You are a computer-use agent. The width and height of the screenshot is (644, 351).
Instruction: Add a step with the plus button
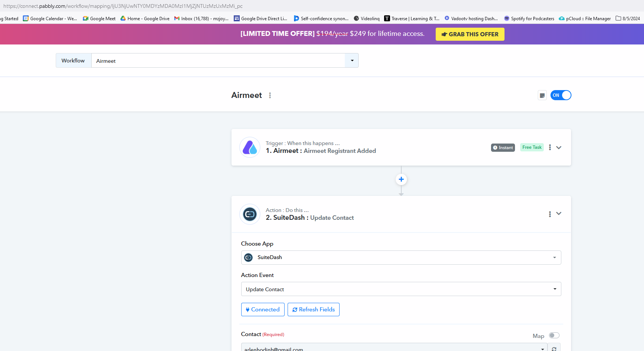pos(401,179)
